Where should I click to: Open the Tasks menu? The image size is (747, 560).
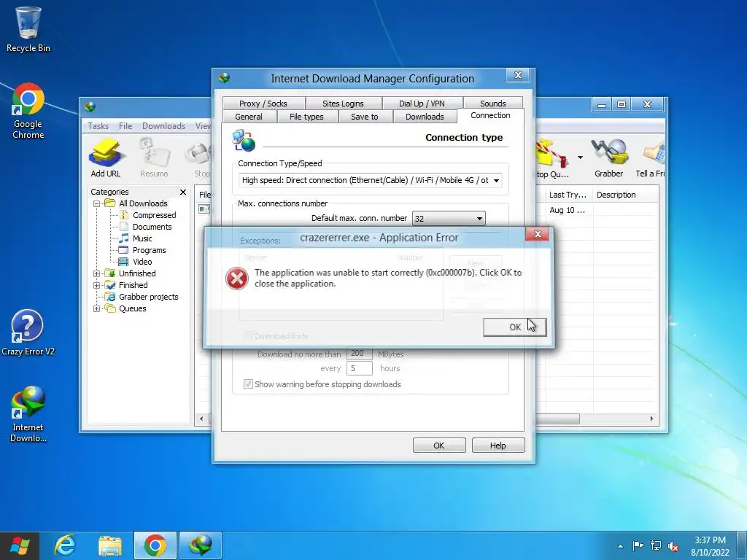(x=98, y=125)
